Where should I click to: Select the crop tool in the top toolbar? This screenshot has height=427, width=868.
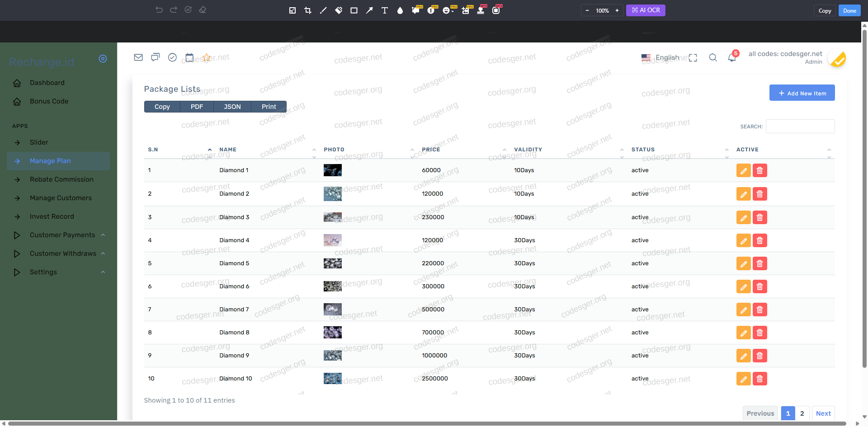(x=308, y=10)
